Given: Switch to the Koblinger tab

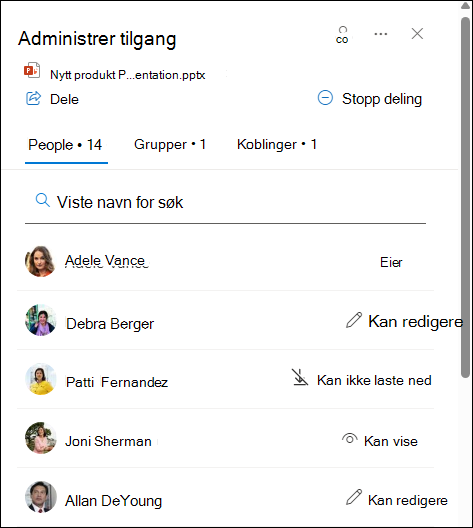Looking at the screenshot, I should coord(277,144).
